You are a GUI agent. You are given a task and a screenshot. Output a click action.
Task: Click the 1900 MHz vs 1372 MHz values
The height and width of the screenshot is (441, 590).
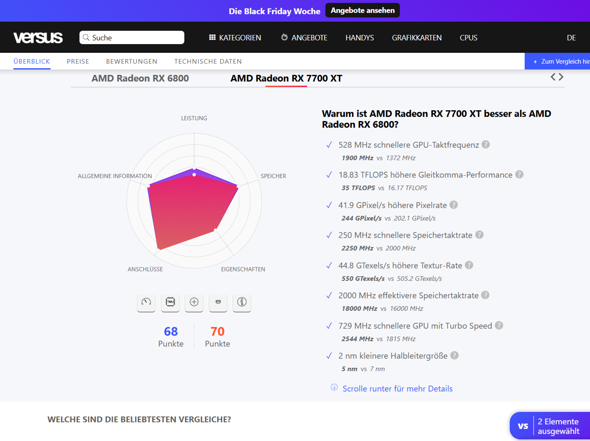(379, 158)
